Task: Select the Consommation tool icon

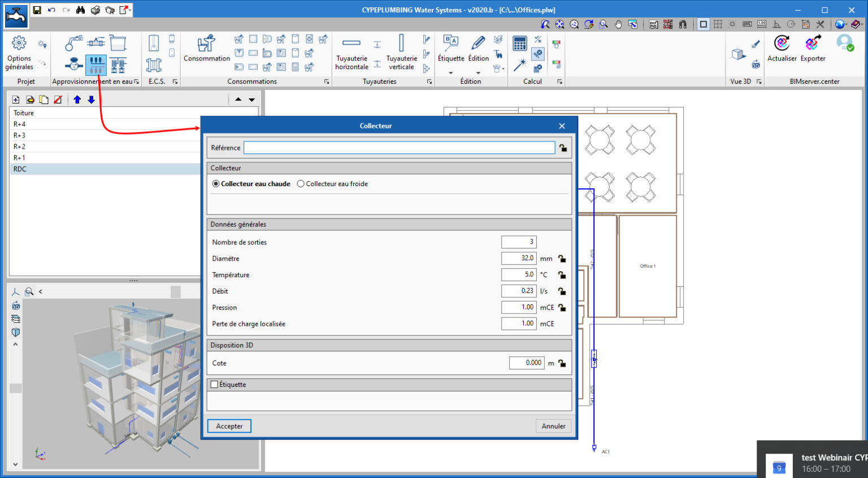Action: (x=206, y=44)
